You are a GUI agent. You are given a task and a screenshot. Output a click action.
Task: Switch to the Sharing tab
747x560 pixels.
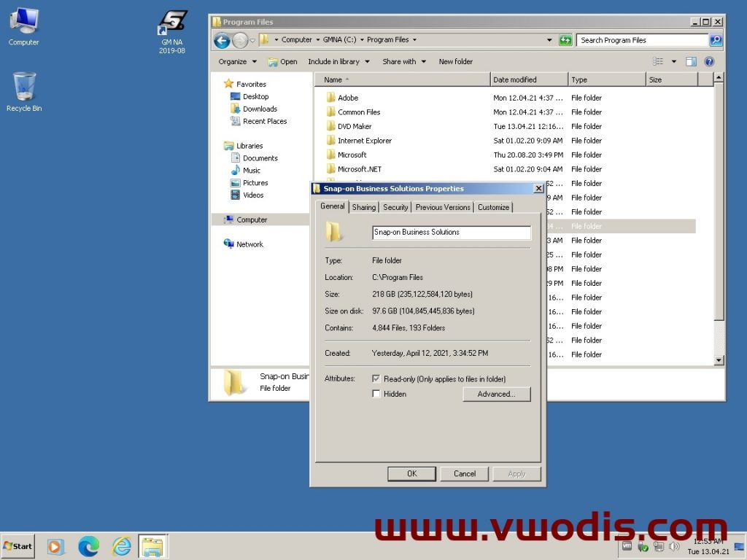364,207
